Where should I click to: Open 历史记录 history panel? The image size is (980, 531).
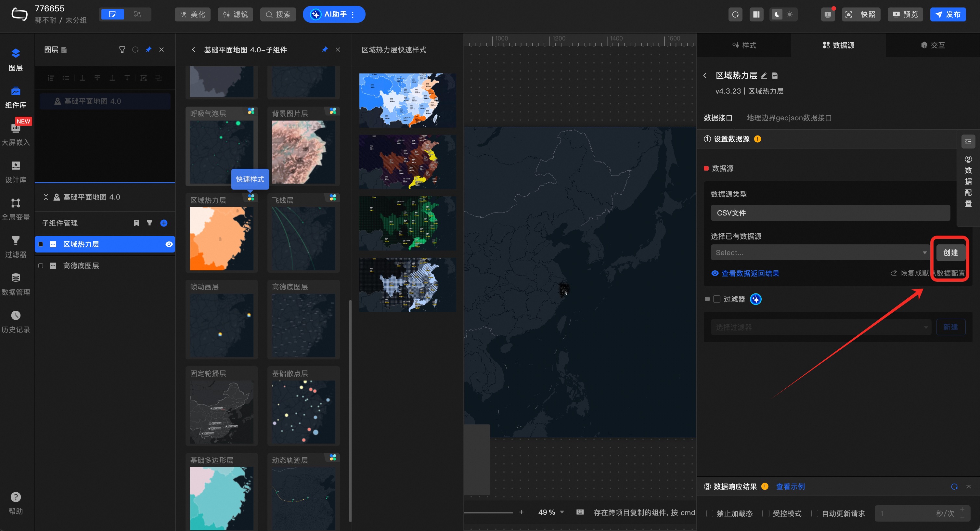pos(16,321)
